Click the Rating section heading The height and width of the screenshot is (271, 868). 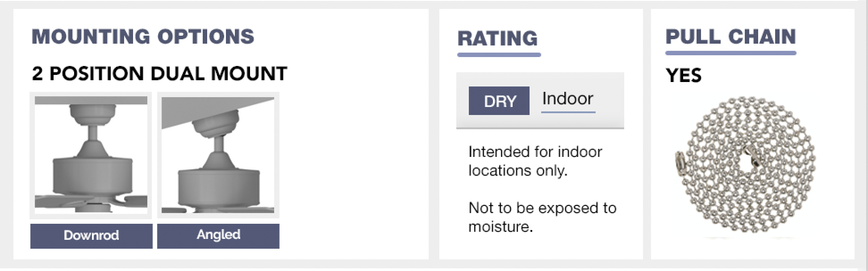click(498, 38)
